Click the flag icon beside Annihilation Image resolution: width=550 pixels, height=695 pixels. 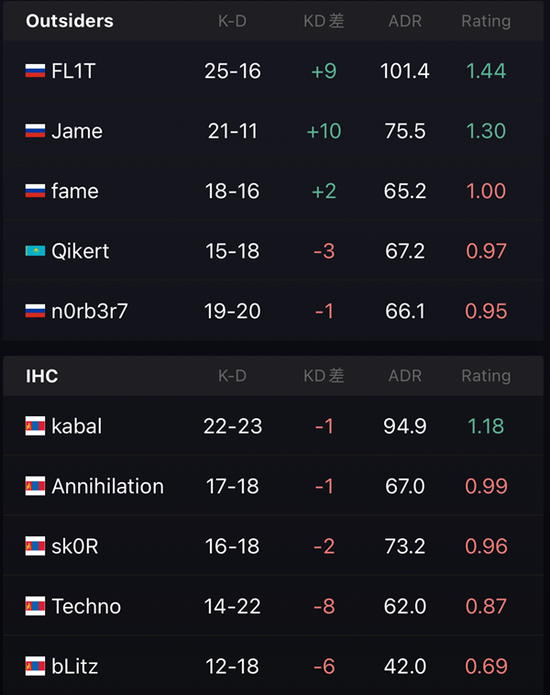(35, 486)
